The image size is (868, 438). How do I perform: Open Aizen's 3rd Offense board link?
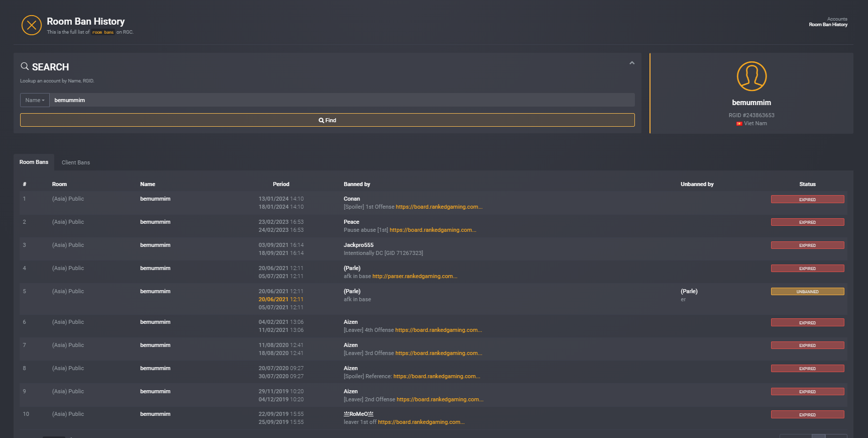[439, 354]
